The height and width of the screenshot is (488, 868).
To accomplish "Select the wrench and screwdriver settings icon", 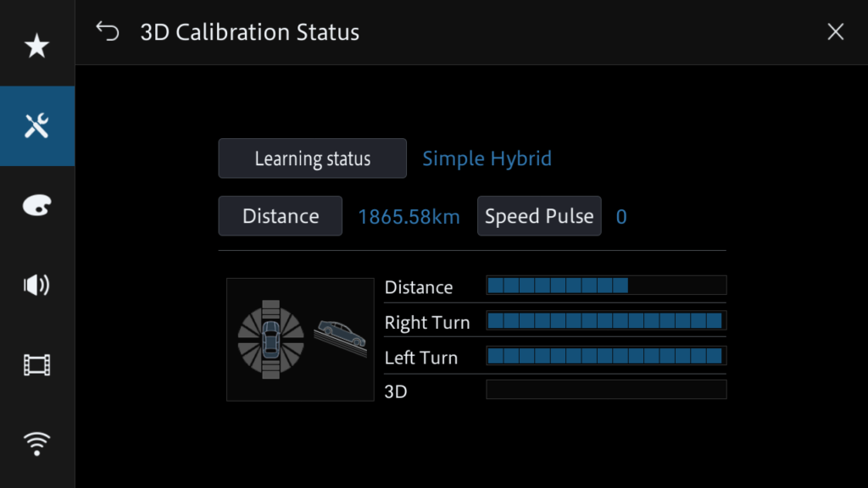I will pos(37,125).
